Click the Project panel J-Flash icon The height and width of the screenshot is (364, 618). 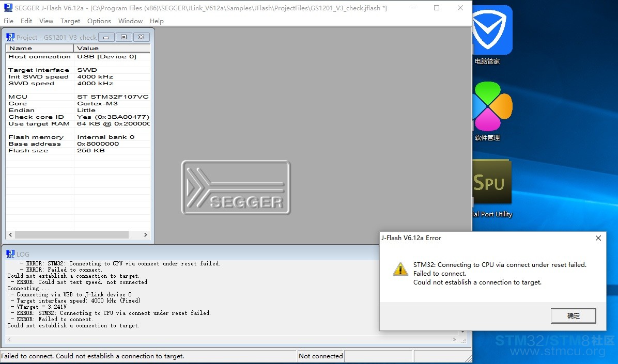pos(10,37)
